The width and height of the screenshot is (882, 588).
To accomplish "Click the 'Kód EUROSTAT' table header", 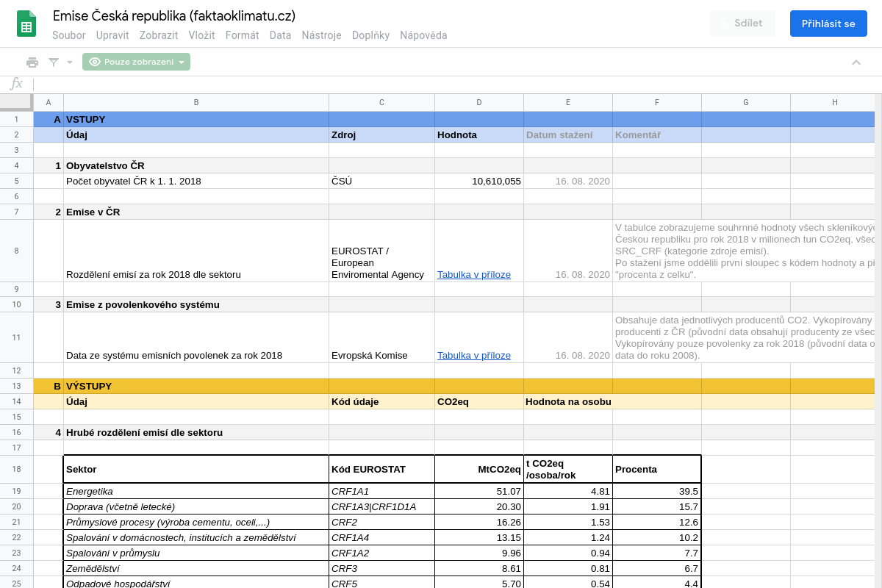I will [381, 469].
